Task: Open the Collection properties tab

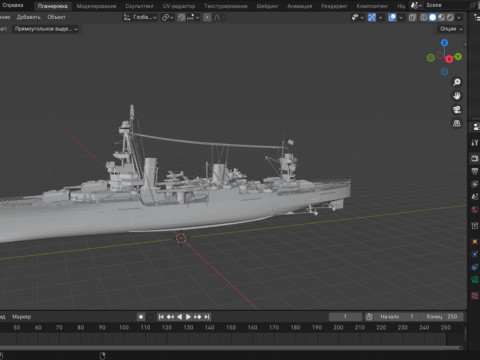Action: (x=475, y=226)
